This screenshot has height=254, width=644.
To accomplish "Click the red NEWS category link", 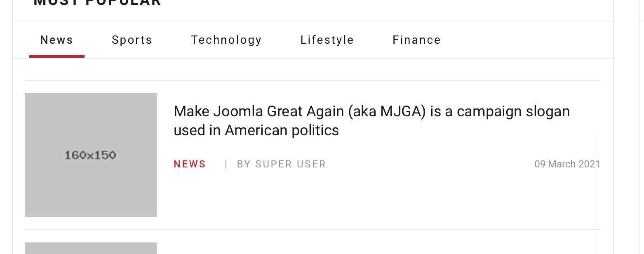I will (x=190, y=164).
